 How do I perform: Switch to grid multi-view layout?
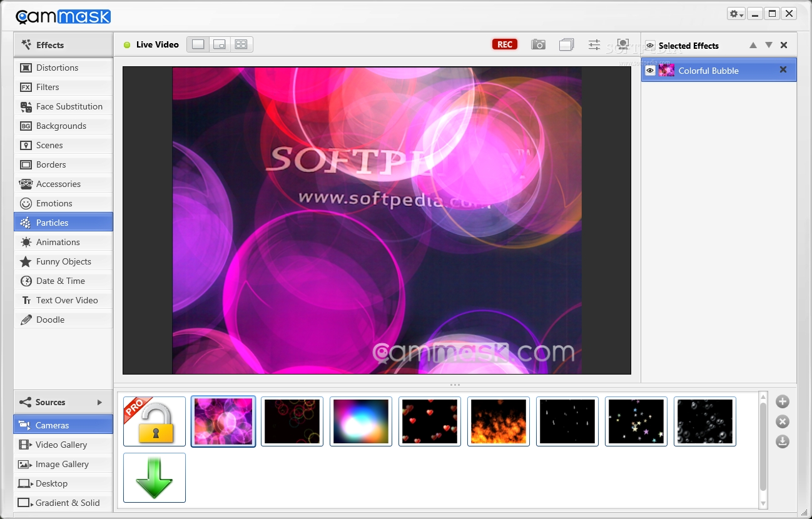point(241,44)
